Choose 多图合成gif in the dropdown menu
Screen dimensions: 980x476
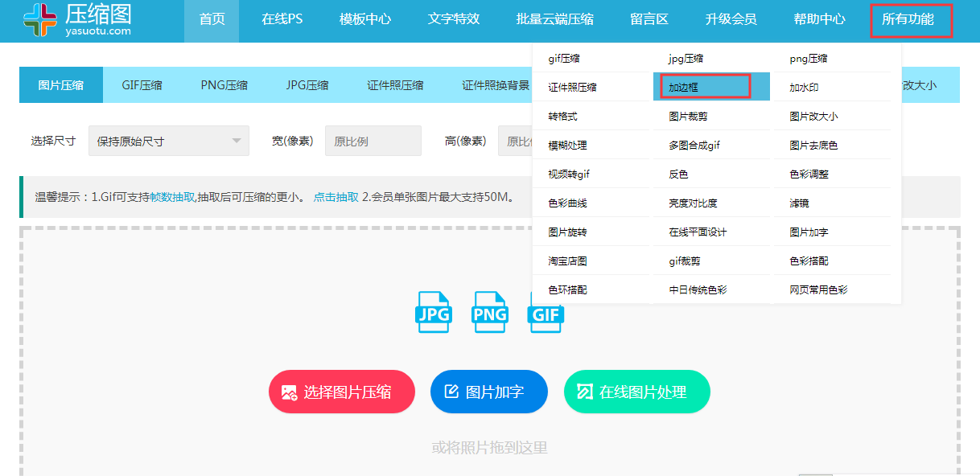click(x=694, y=146)
